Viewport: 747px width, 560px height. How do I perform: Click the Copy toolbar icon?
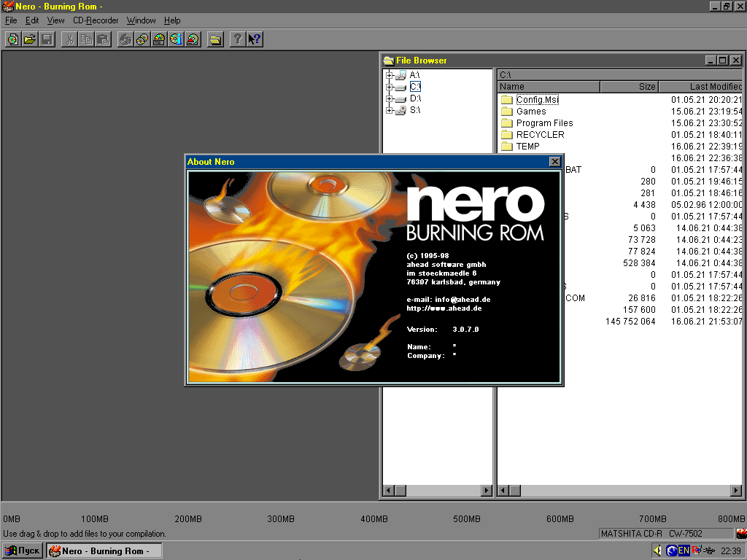(x=86, y=39)
